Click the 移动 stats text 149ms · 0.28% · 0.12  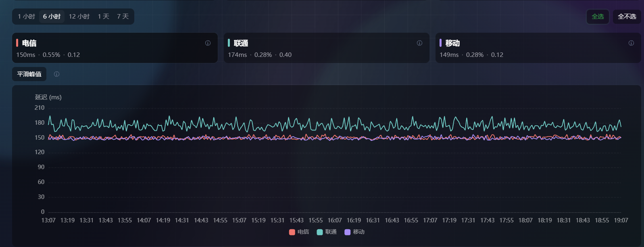(x=471, y=55)
